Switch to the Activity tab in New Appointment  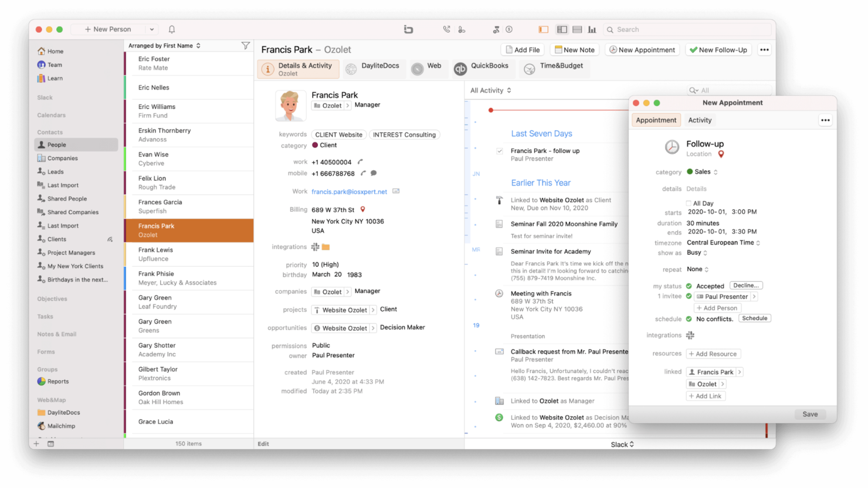pyautogui.click(x=699, y=120)
